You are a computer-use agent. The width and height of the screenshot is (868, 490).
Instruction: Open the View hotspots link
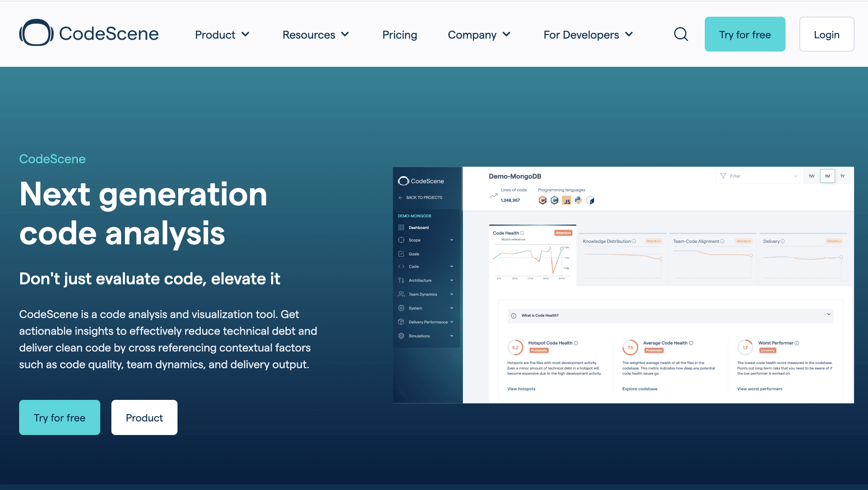[x=521, y=389]
